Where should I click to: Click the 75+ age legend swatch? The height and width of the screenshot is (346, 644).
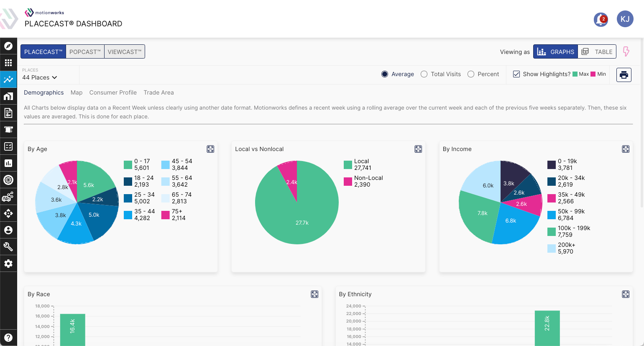coord(165,215)
